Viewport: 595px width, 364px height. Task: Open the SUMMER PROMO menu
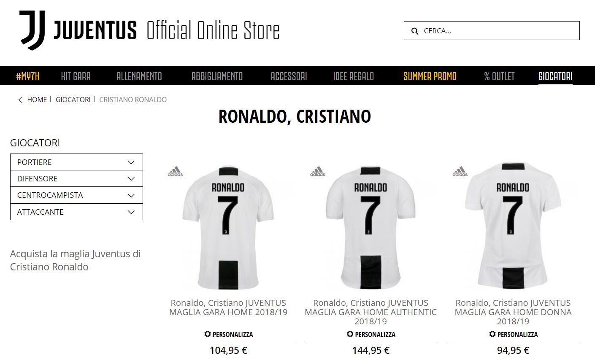[x=430, y=76]
